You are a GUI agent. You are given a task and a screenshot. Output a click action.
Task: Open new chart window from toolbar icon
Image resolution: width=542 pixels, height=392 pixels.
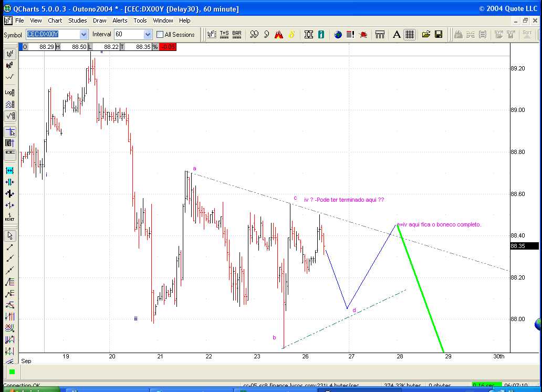[212, 34]
